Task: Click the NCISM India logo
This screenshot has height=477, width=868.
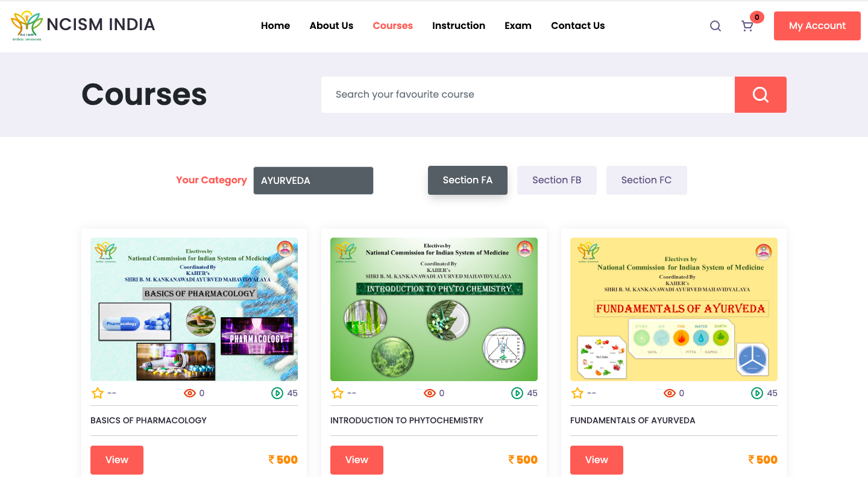Action: coord(83,25)
